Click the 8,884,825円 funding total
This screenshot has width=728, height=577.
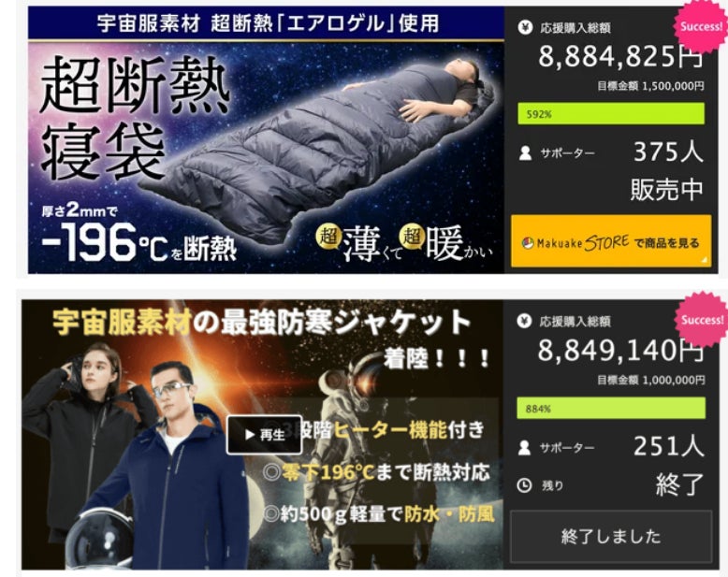tap(620, 57)
